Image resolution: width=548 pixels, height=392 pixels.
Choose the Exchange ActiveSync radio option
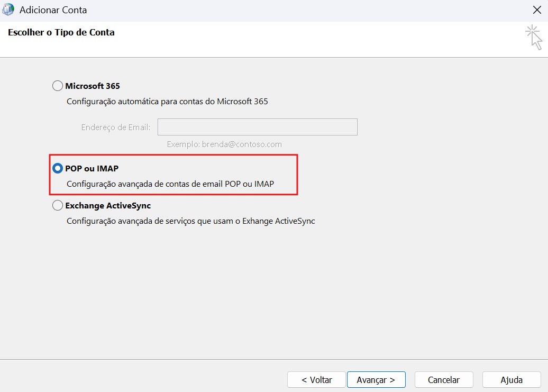pos(58,205)
